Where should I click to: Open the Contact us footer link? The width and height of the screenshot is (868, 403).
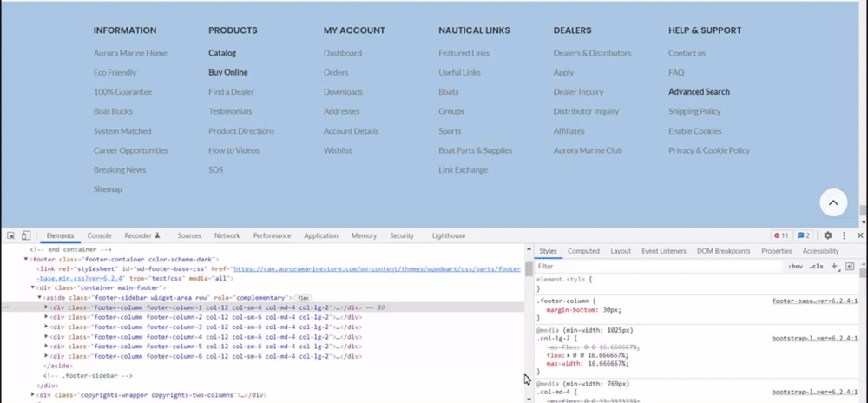pyautogui.click(x=687, y=53)
